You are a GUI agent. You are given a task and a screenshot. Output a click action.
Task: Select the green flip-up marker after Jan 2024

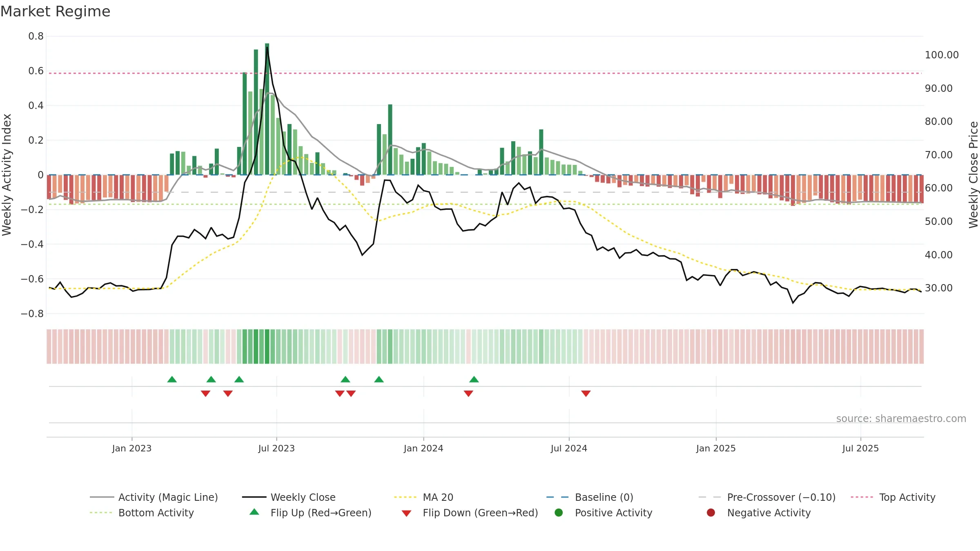(474, 380)
